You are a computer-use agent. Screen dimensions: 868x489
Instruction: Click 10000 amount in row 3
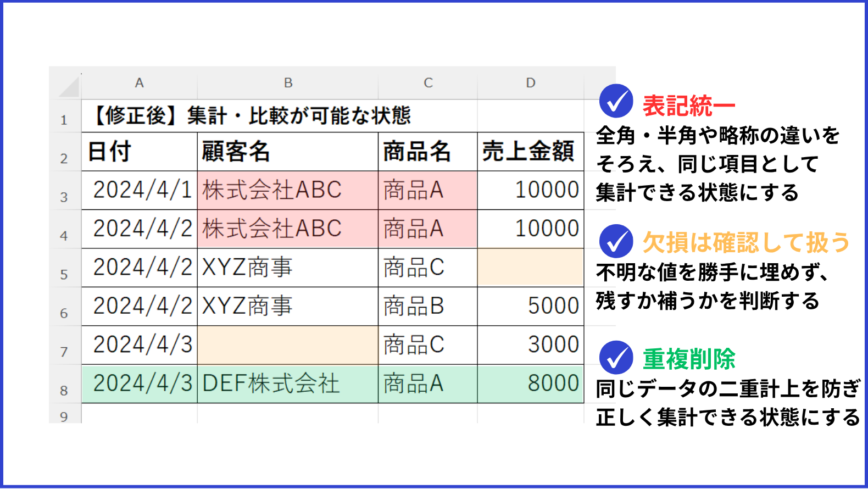click(531, 190)
